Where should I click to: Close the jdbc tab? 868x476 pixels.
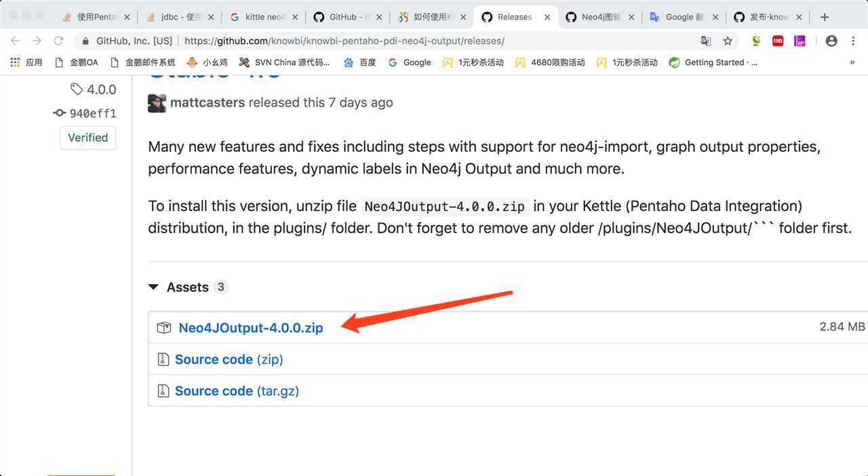tap(210, 17)
